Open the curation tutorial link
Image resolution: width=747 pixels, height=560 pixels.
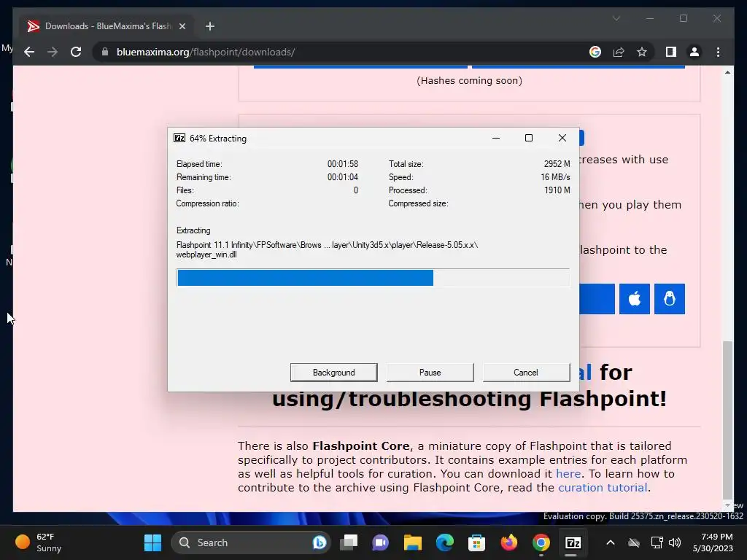coord(602,488)
